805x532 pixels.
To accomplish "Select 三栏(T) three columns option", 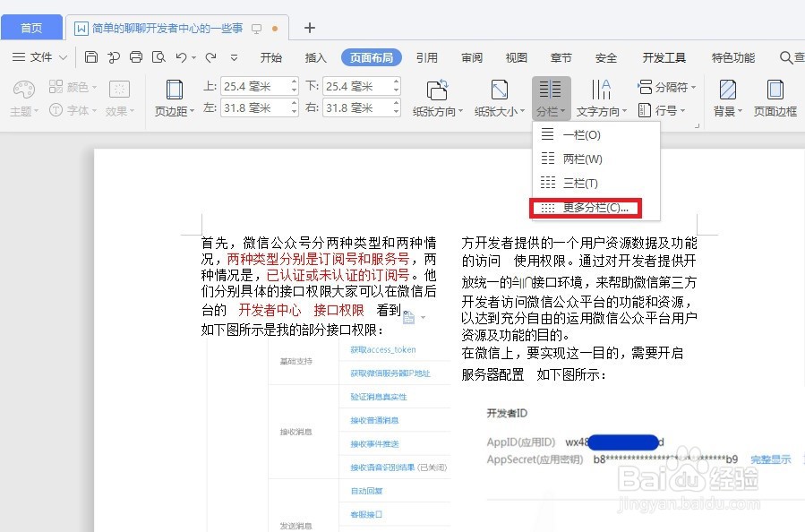I will click(x=596, y=184).
